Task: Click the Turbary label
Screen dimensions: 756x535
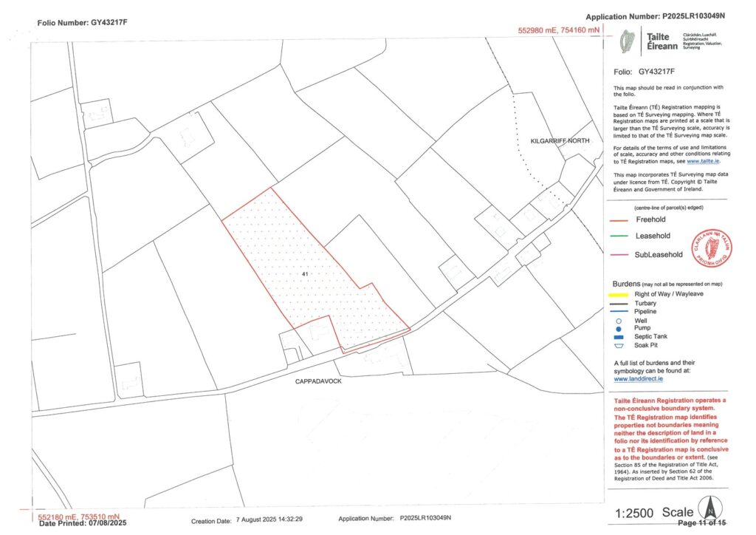Action: tap(645, 303)
